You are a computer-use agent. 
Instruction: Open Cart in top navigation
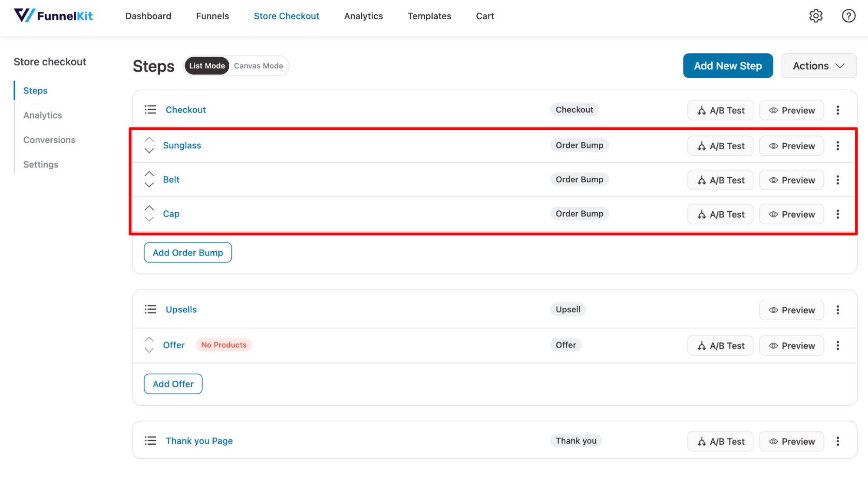coord(485,16)
